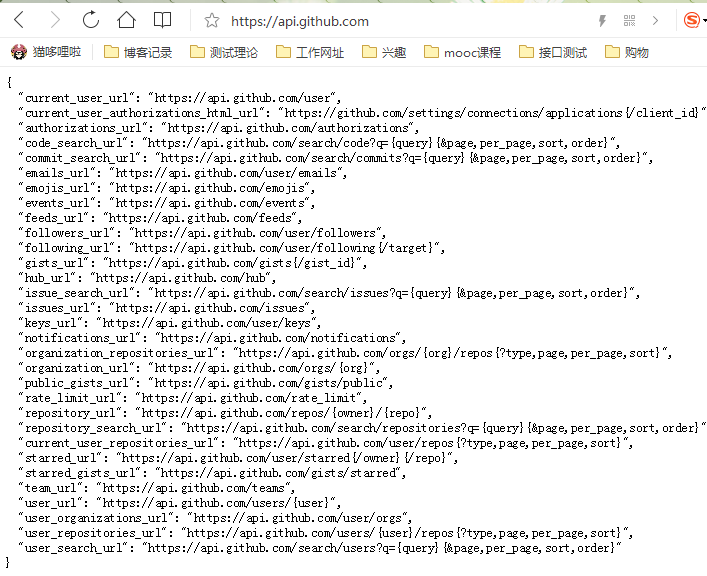Expand address bar tools chevron

coord(655,21)
